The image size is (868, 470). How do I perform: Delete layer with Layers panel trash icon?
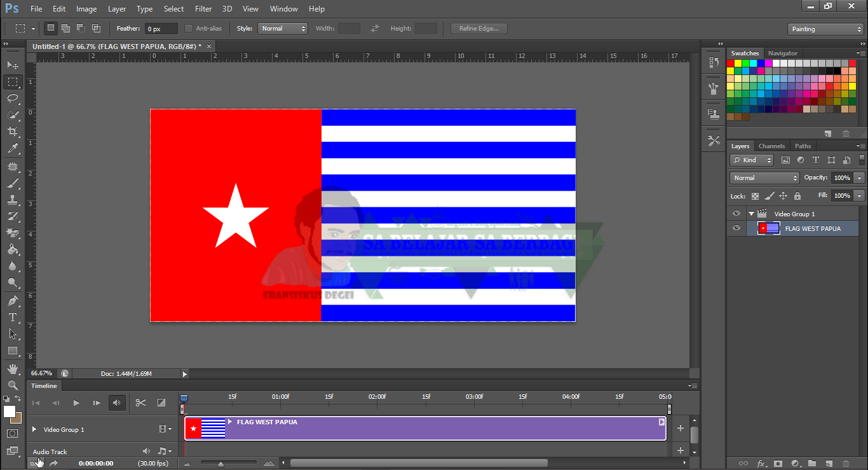tap(846, 463)
